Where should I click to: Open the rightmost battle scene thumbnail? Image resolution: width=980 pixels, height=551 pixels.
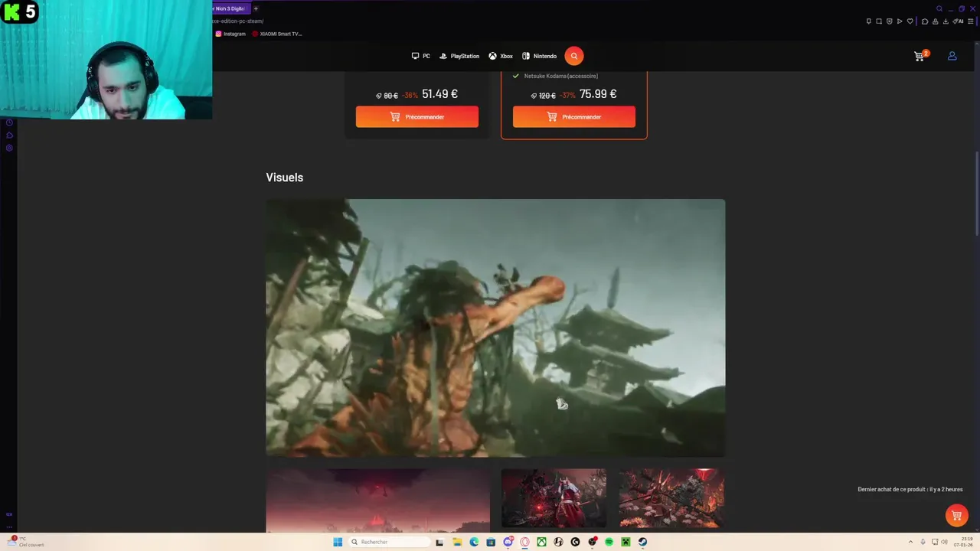click(671, 498)
